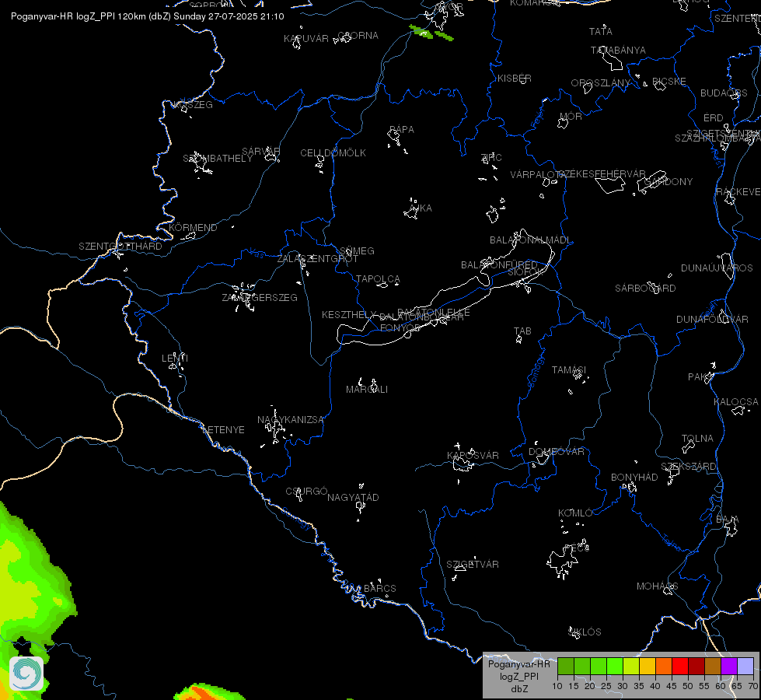Click the KISBÉR city label
This screenshot has height=700, width=761.
pyautogui.click(x=515, y=79)
